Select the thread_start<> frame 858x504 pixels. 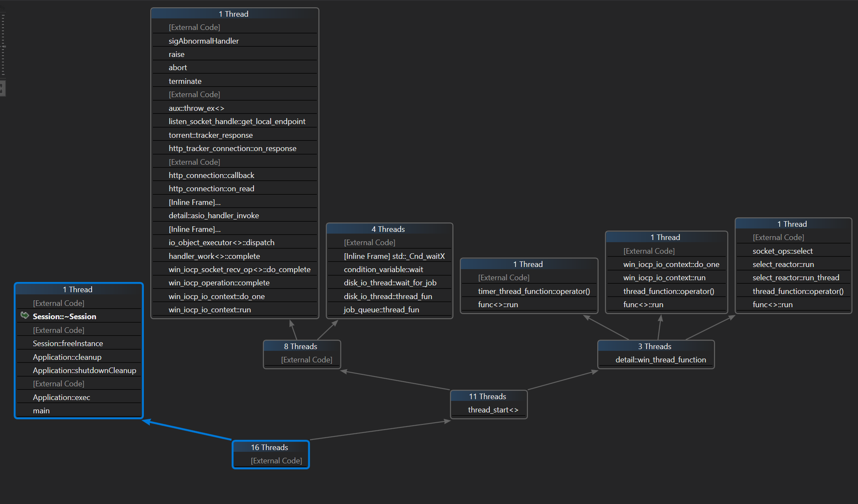point(493,410)
